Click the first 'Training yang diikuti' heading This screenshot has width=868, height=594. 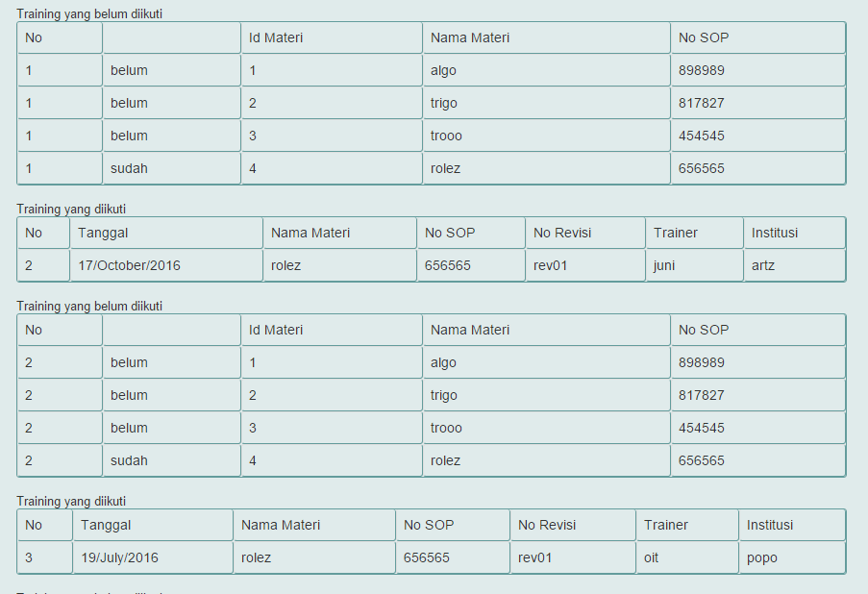tap(71, 209)
